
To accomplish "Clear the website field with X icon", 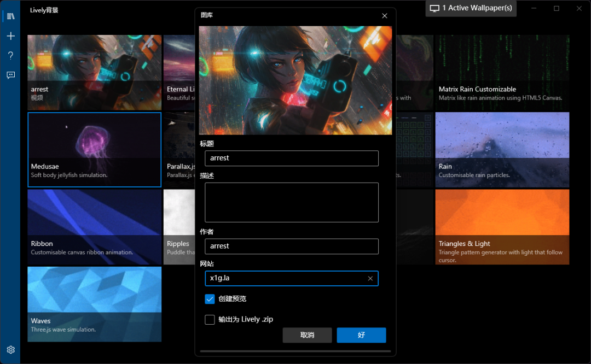I will (370, 279).
